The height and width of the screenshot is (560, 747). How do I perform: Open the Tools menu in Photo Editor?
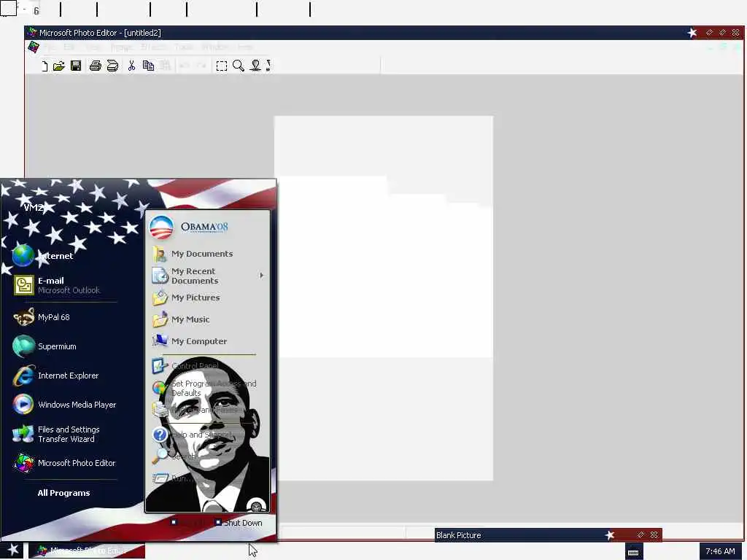[183, 47]
